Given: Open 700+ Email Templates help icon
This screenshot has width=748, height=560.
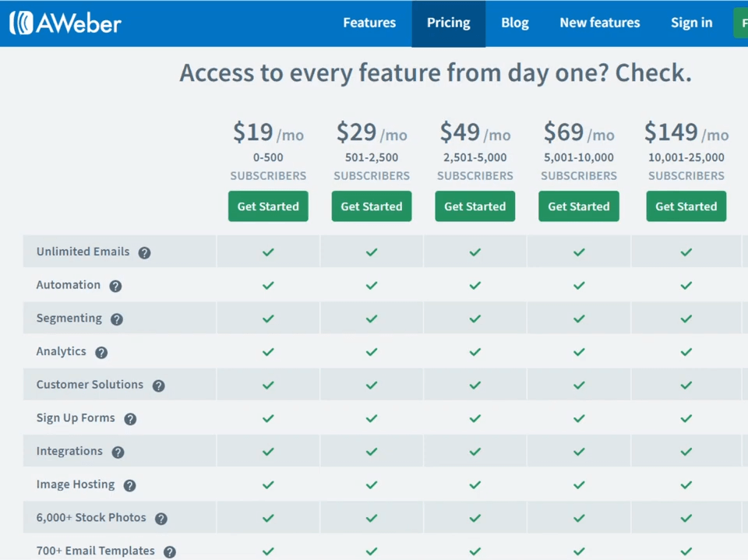Looking at the screenshot, I should (x=170, y=552).
